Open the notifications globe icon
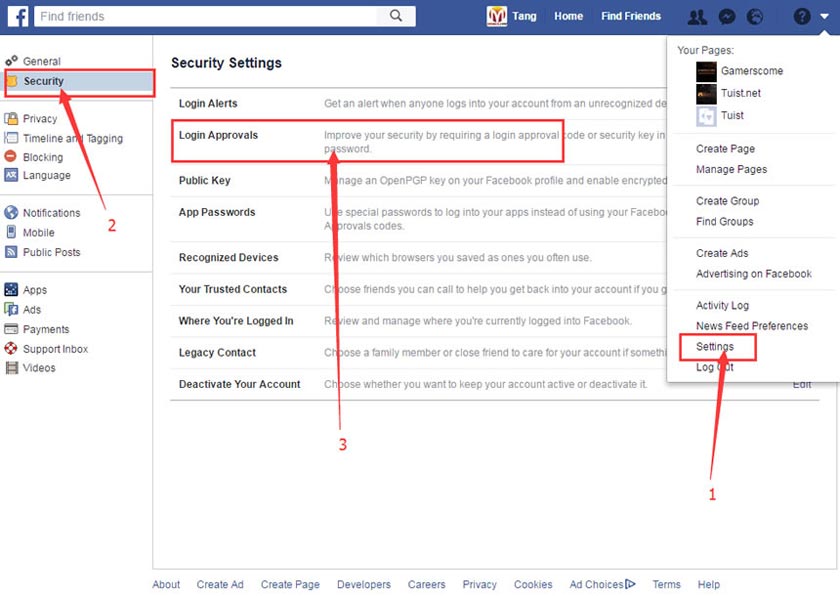Viewport: 840px width, 596px height. coord(755,17)
